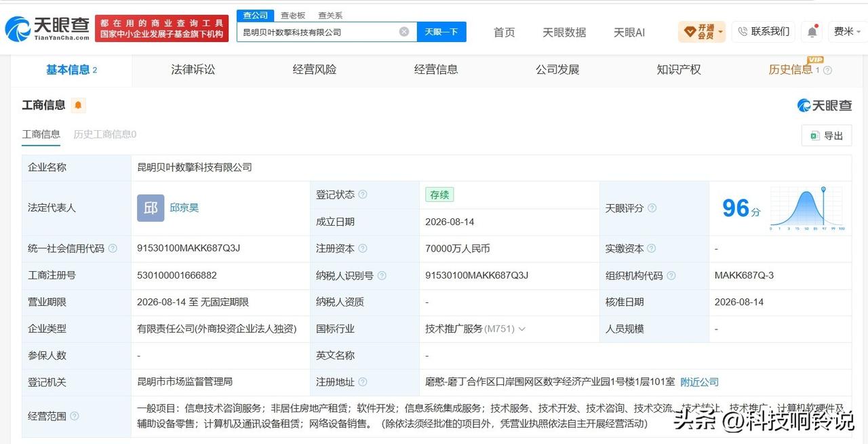The width and height of the screenshot is (868, 444).
Task: Open the 法律诉讼 tab
Action: 193,70
